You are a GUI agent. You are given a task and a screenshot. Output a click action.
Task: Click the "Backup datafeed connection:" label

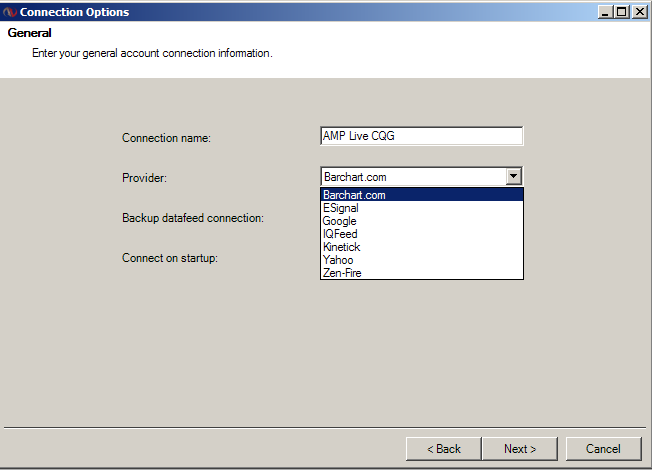pos(193,218)
